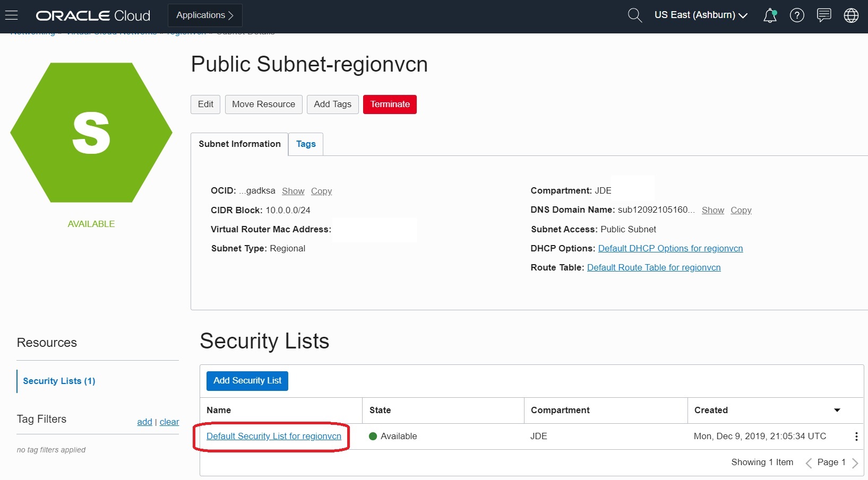Screen dimensions: 868x480
Task: Click the Oracle Cloud logo
Action: tap(92, 15)
